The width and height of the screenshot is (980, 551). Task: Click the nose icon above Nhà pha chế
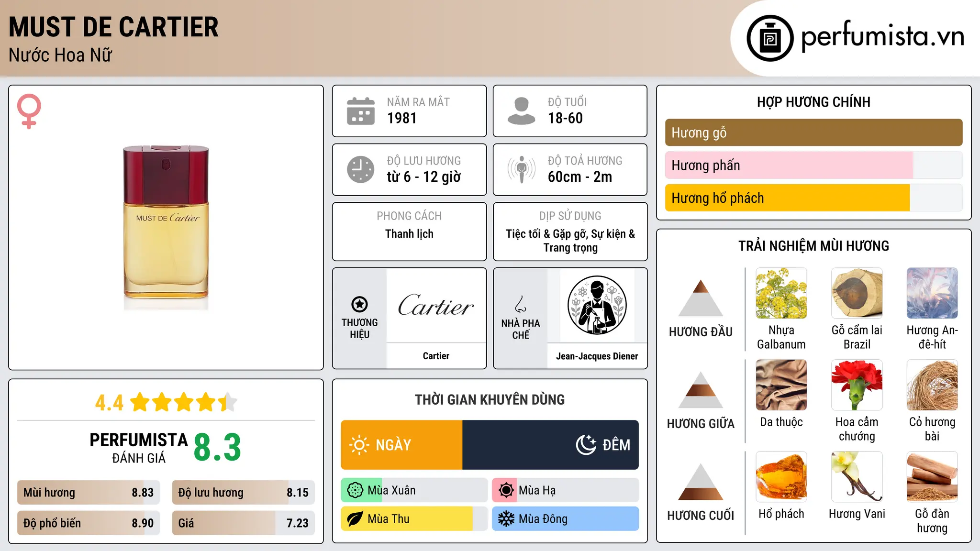tap(521, 304)
